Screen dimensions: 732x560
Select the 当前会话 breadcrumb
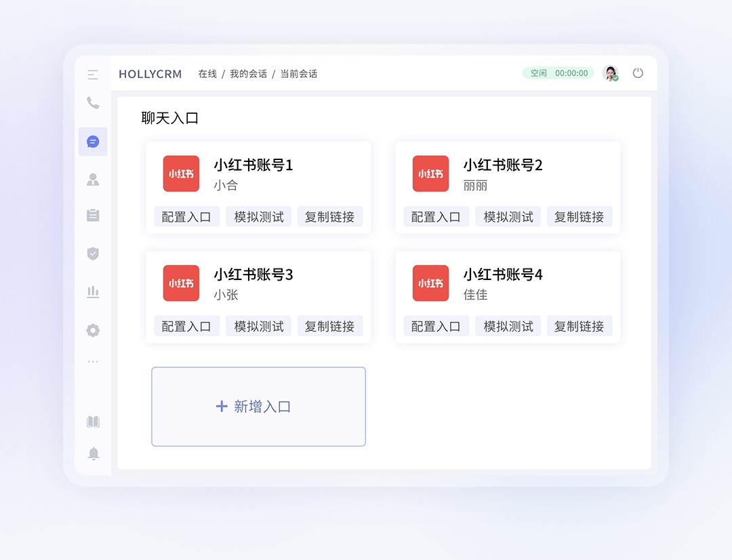click(x=299, y=74)
